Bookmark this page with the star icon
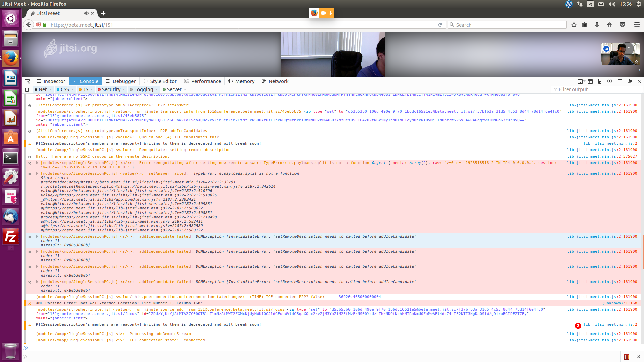 point(574,25)
